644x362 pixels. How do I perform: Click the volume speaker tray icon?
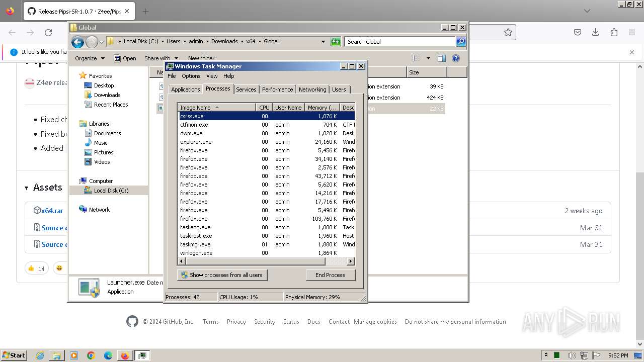[x=572, y=355]
